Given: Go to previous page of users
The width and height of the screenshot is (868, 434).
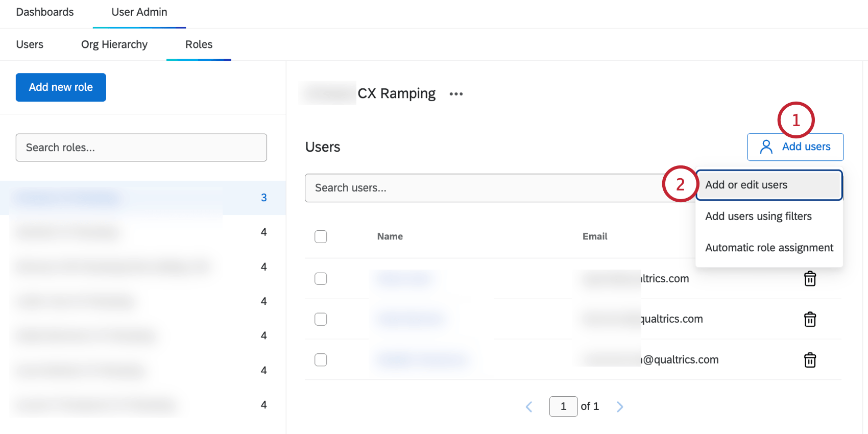Looking at the screenshot, I should tap(529, 406).
